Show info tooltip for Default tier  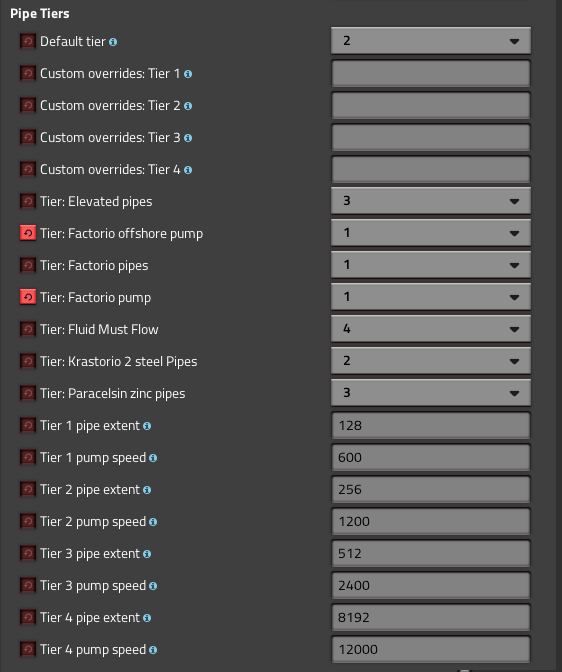click(113, 42)
